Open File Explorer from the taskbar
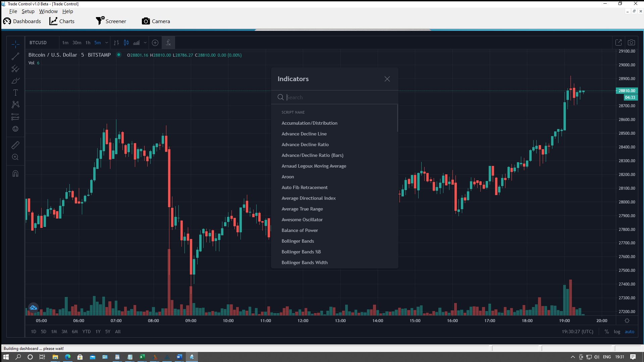The height and width of the screenshot is (362, 644). (x=55, y=357)
